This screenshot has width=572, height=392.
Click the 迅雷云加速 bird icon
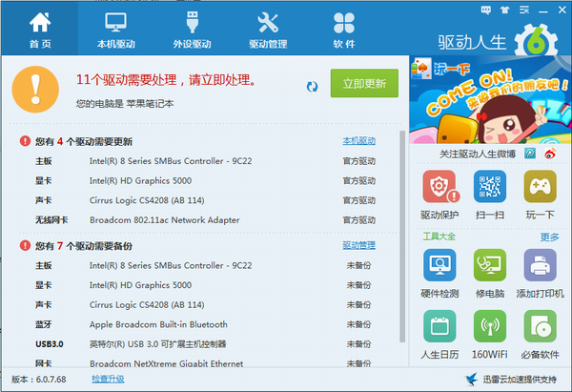tap(471, 380)
